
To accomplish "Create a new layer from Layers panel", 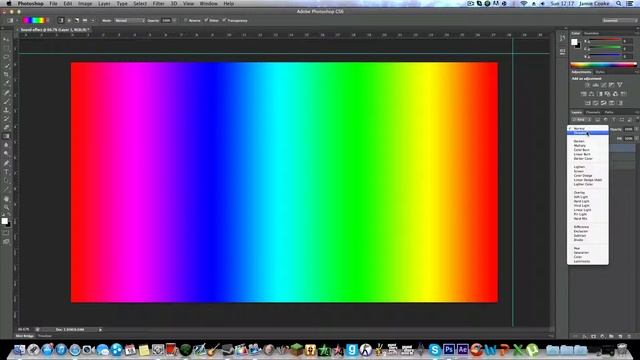I will 620,336.
